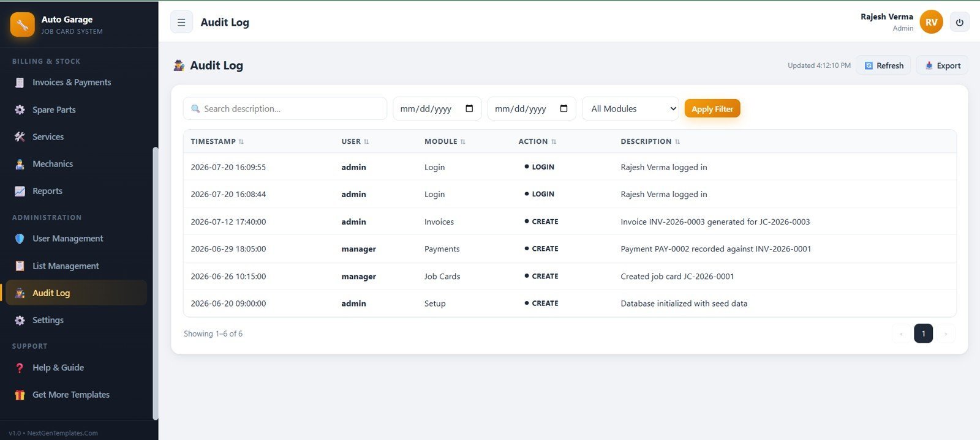The width and height of the screenshot is (980, 440).
Task: Click the previous page arrow
Action: [901, 334]
